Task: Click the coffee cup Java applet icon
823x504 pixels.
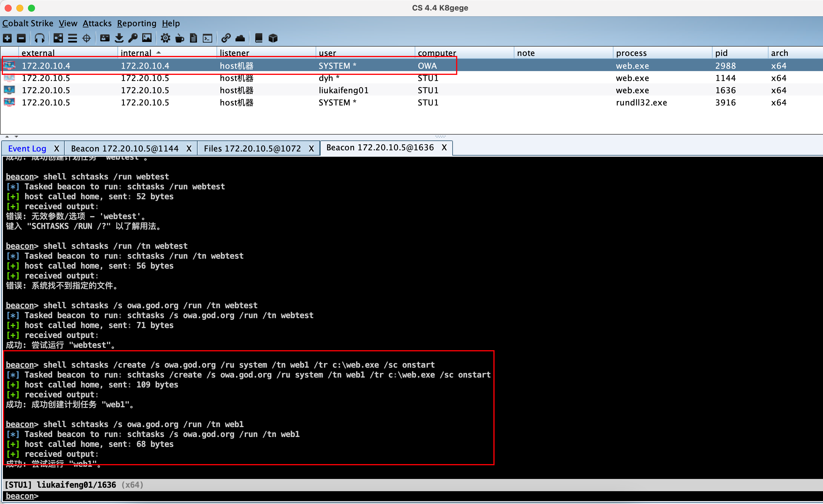Action: click(x=180, y=38)
